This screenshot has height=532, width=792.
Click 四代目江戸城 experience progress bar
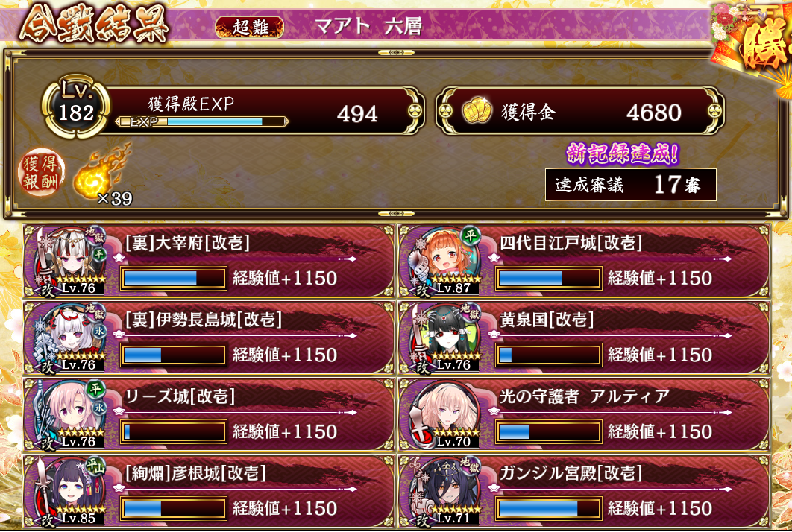549,278
